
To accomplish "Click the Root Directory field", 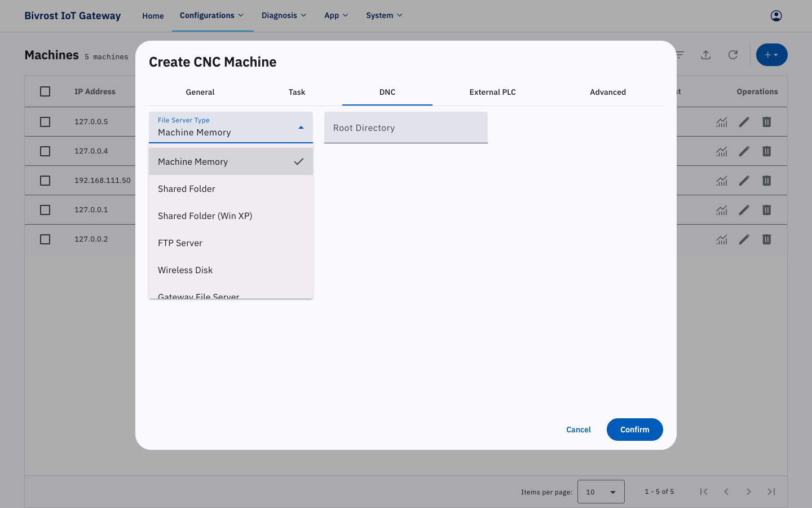I will [406, 128].
